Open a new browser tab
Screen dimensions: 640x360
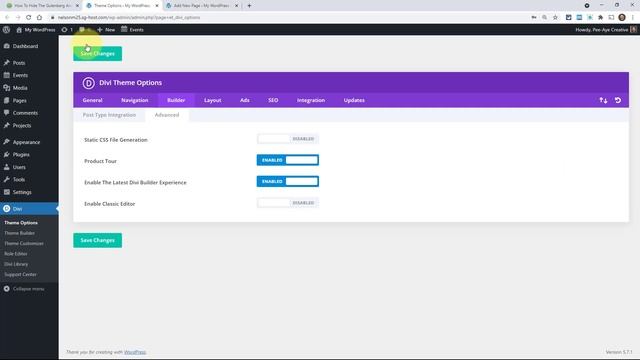[249, 6]
